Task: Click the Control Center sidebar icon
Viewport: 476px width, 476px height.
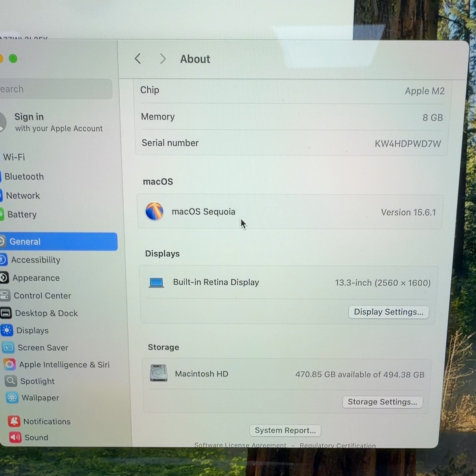Action: click(x=5, y=295)
